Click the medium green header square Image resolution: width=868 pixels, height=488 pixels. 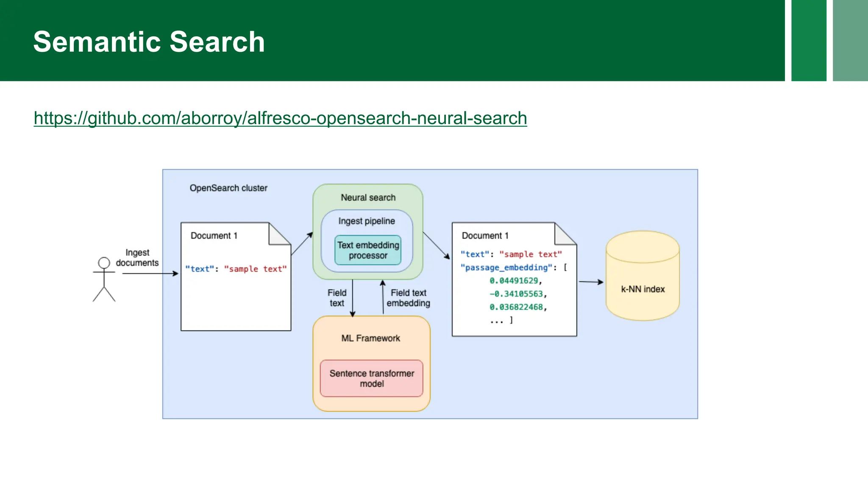tap(809, 40)
